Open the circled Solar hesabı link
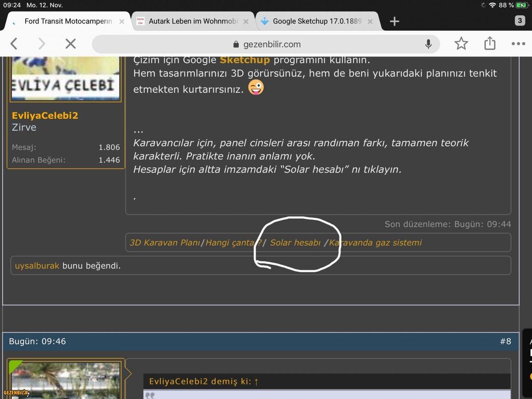This screenshot has height=399, width=532. pos(295,243)
